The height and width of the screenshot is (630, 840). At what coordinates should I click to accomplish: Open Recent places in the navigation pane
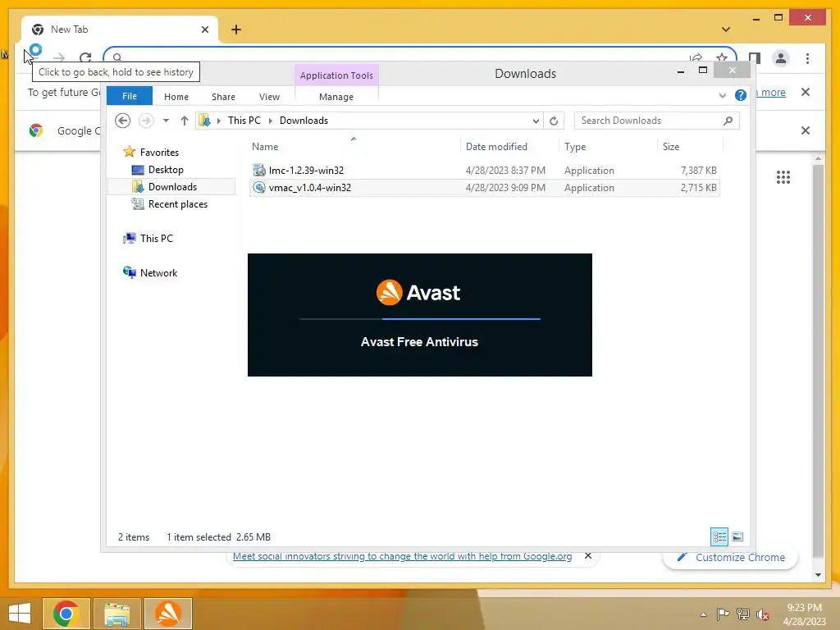pyautogui.click(x=177, y=204)
